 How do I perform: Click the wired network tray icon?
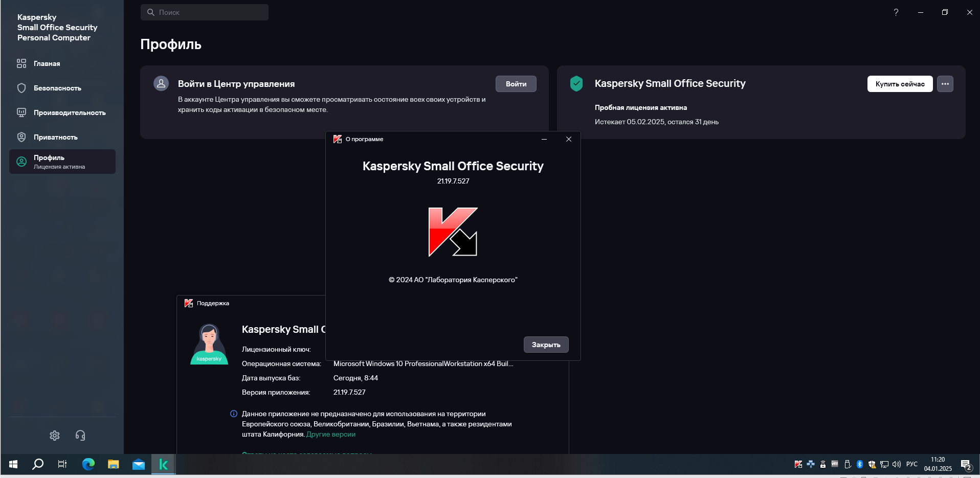tap(884, 464)
